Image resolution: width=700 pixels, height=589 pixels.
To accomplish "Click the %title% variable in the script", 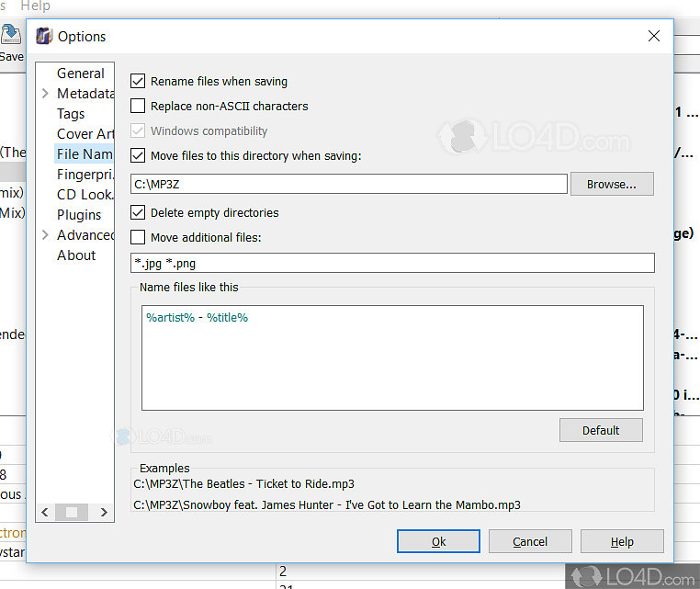I will click(227, 318).
